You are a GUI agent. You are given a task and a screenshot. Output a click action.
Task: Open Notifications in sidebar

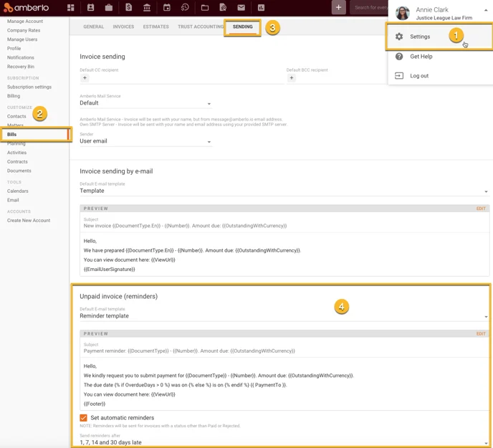pos(21,57)
